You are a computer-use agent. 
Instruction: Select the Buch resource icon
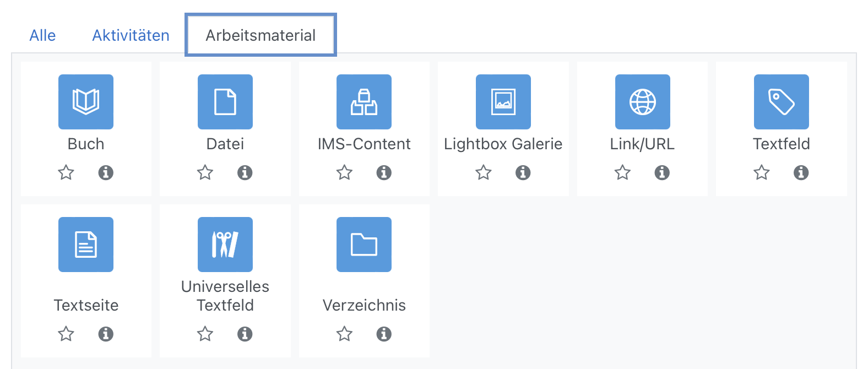tap(85, 101)
